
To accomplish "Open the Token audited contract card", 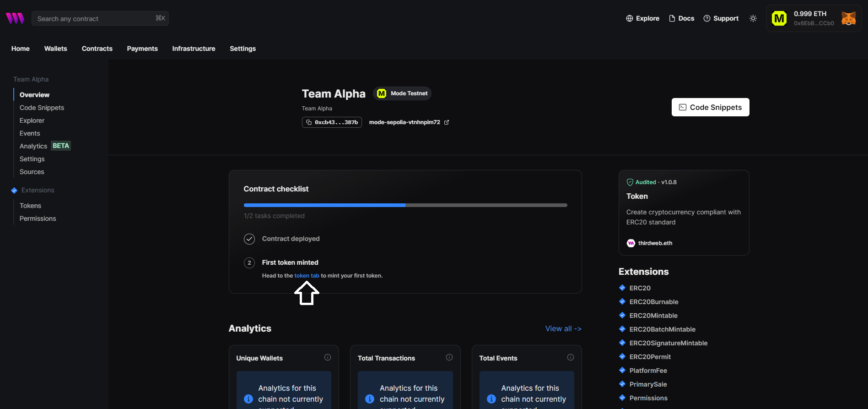I will pos(684,213).
